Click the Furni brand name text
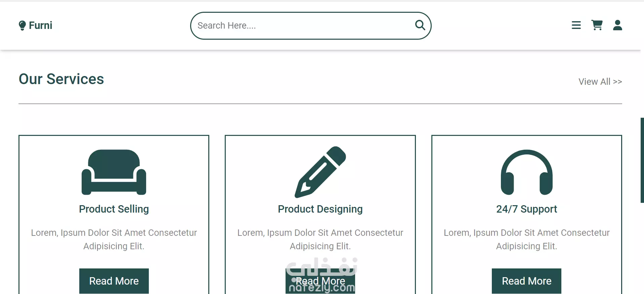The height and width of the screenshot is (294, 644). tap(40, 26)
